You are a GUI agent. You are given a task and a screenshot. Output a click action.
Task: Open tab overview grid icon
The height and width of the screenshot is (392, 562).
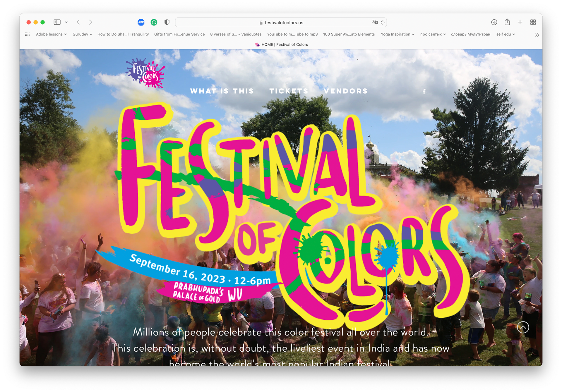tap(533, 22)
